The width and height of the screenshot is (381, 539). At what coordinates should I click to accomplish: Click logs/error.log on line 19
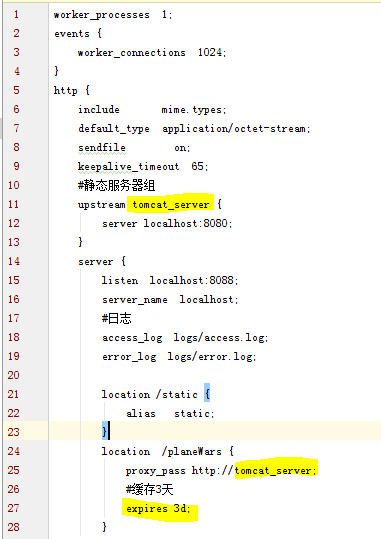tap(210, 357)
